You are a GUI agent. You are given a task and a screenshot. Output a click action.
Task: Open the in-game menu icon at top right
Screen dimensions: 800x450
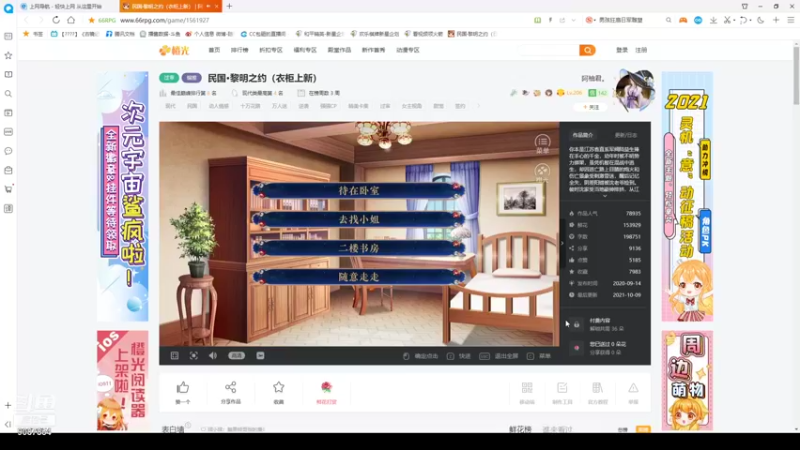click(x=542, y=142)
